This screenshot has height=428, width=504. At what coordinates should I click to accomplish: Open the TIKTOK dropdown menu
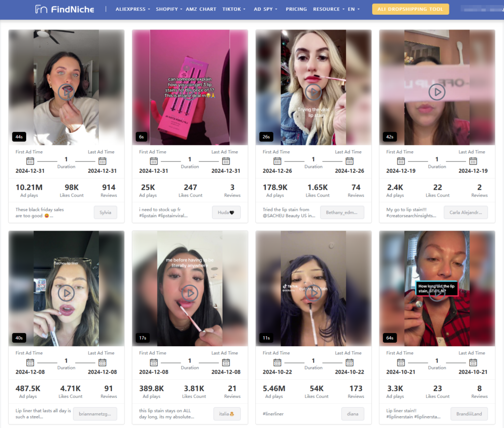coord(234,9)
